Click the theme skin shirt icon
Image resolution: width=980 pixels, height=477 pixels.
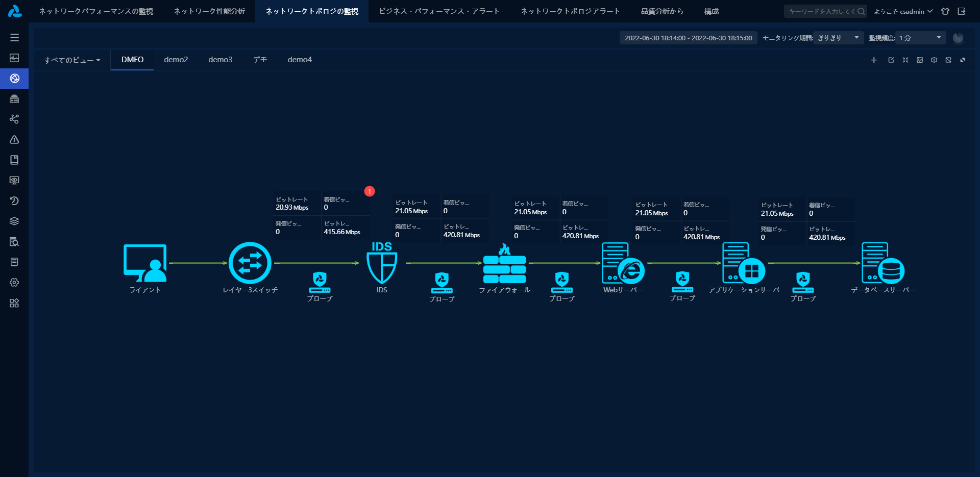[945, 11]
